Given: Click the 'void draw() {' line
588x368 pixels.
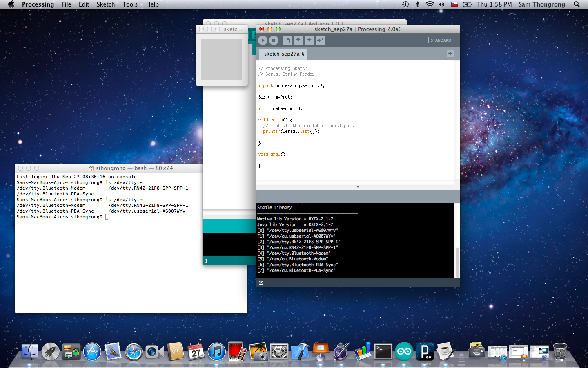Looking at the screenshot, I should [274, 154].
